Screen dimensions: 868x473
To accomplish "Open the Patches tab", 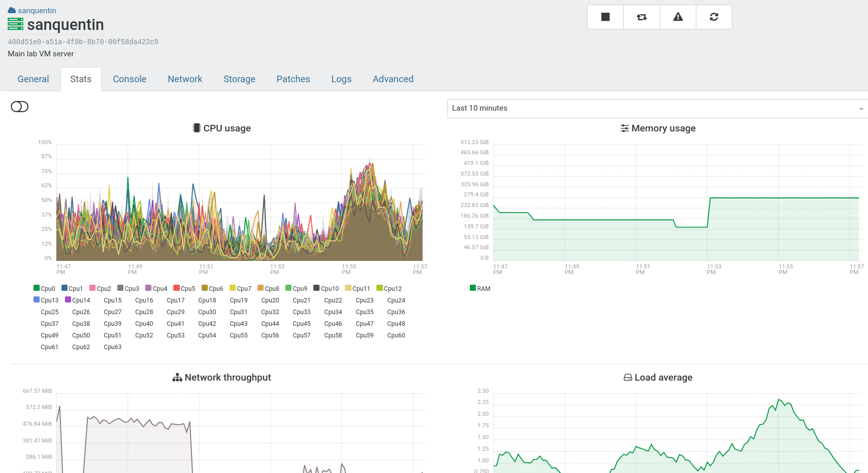I will (293, 79).
